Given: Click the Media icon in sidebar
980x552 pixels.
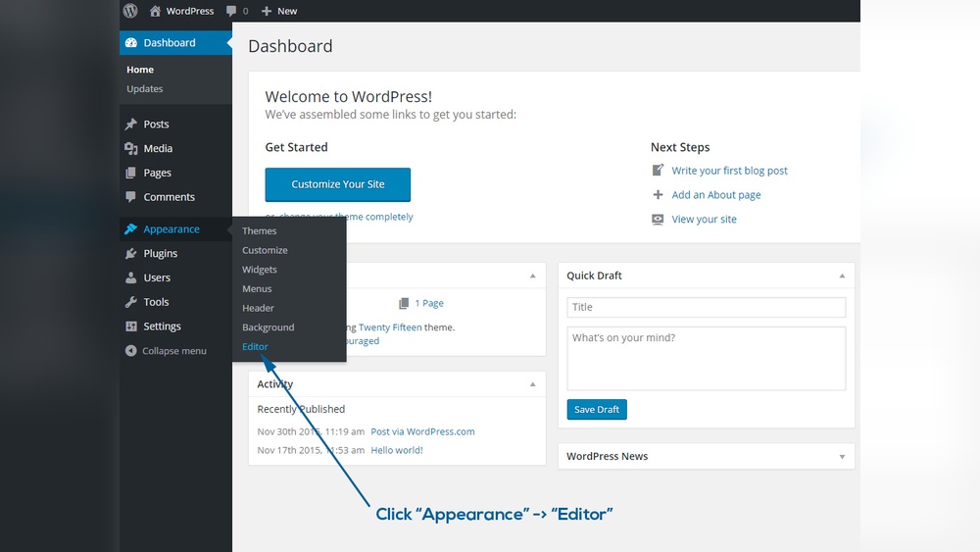Looking at the screenshot, I should [x=130, y=148].
